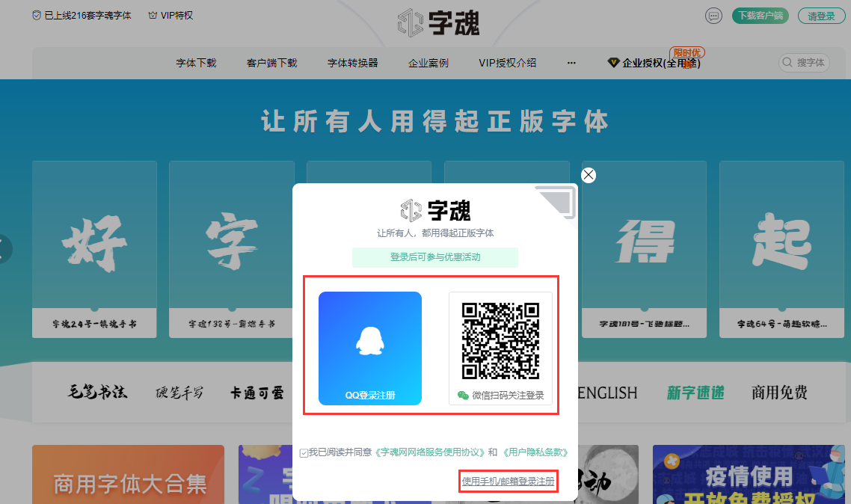Click the QQ penguin login icon
The height and width of the screenshot is (504, 851).
click(370, 340)
